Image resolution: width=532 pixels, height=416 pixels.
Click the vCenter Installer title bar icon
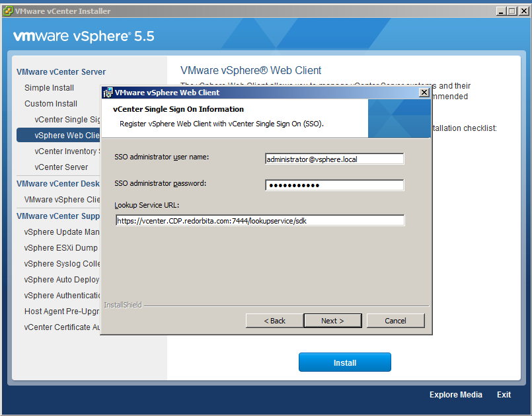[7, 11]
